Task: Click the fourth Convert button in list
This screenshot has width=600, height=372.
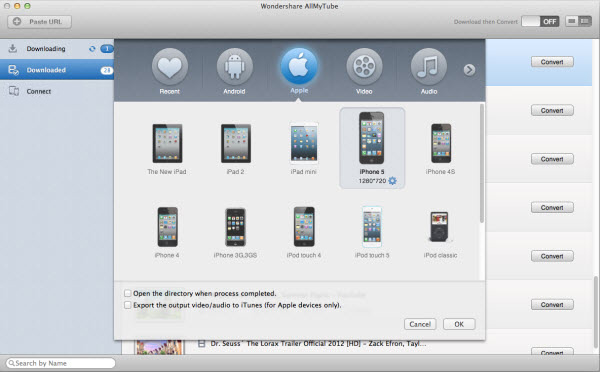Action: click(x=552, y=207)
